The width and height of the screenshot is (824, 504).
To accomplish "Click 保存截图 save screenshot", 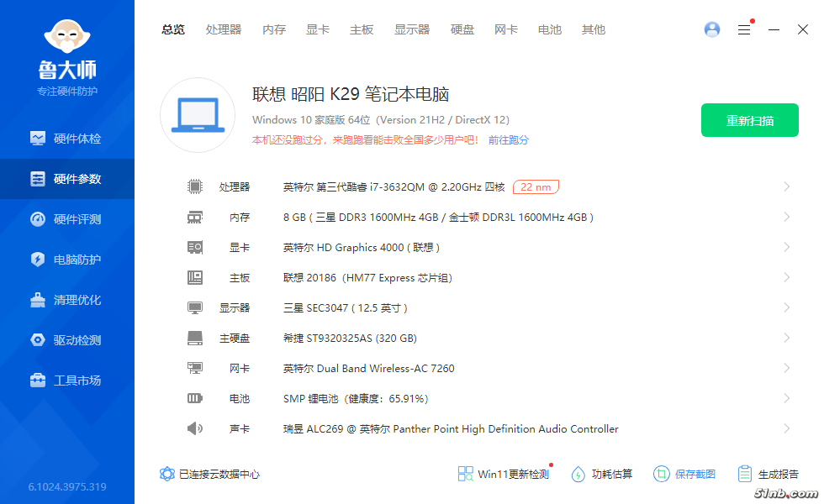I will pos(684,474).
